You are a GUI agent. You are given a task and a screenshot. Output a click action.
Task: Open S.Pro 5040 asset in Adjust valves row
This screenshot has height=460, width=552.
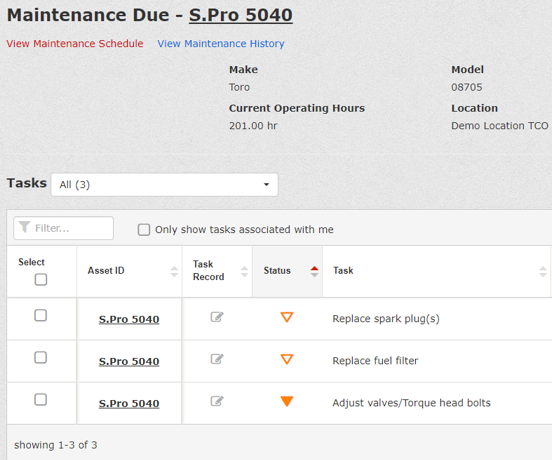(x=129, y=403)
